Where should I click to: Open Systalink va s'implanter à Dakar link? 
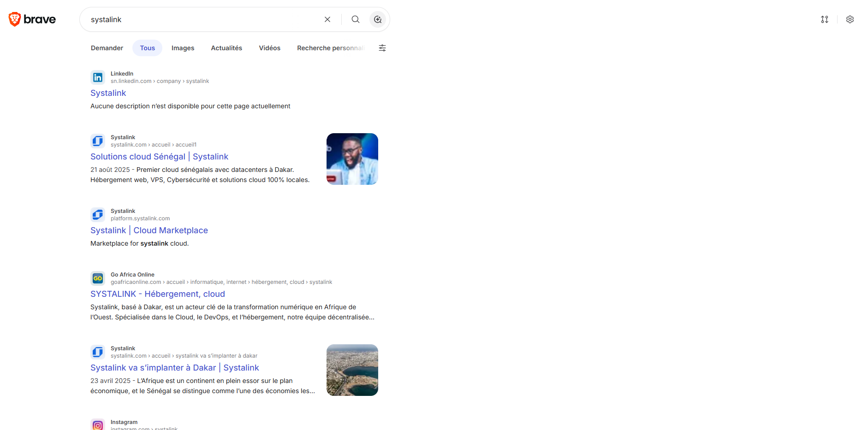pyautogui.click(x=175, y=368)
